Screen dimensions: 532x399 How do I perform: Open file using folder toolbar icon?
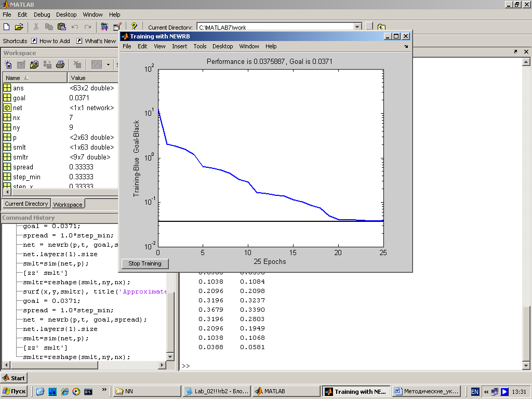[x=19, y=27]
